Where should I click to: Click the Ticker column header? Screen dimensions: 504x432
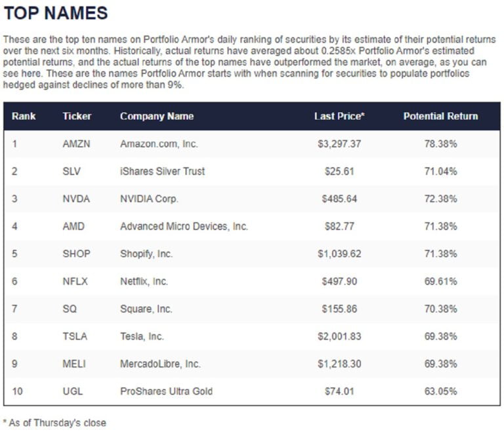[x=77, y=116]
